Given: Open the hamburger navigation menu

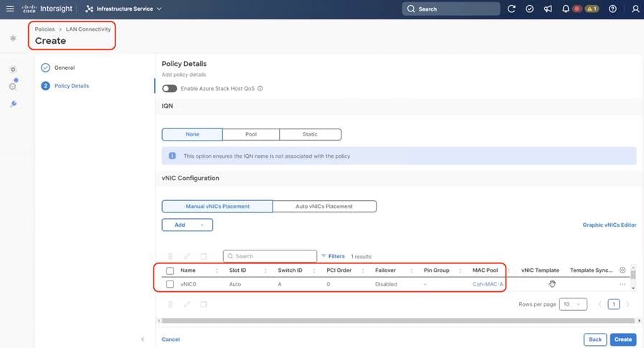Looking at the screenshot, I should click(x=10, y=9).
